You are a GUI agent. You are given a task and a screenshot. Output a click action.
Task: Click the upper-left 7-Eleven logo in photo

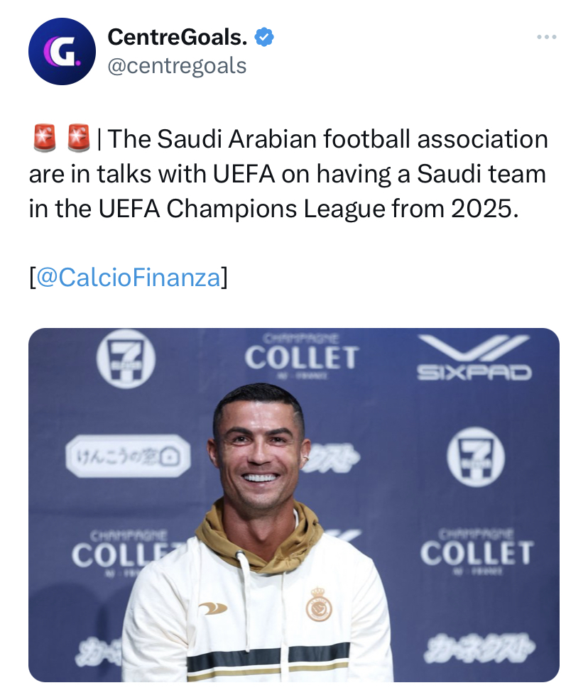click(x=125, y=359)
